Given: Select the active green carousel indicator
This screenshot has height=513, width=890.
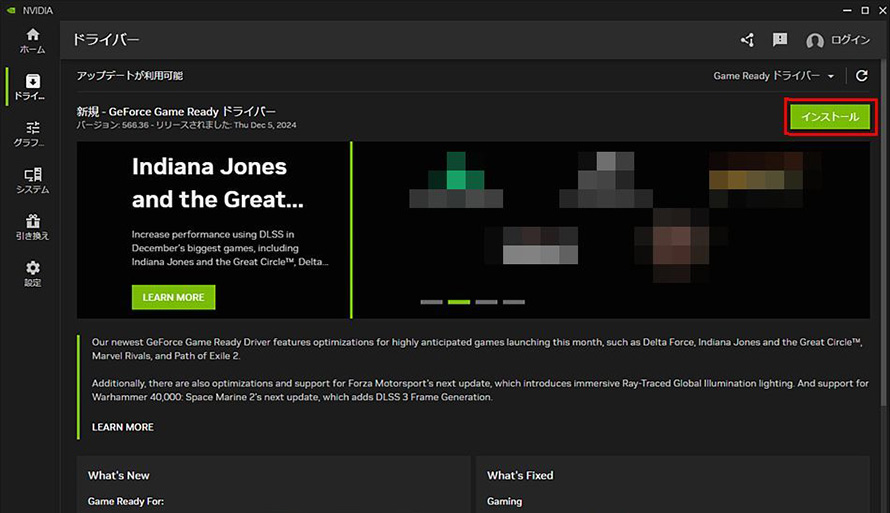Looking at the screenshot, I should pos(459,301).
